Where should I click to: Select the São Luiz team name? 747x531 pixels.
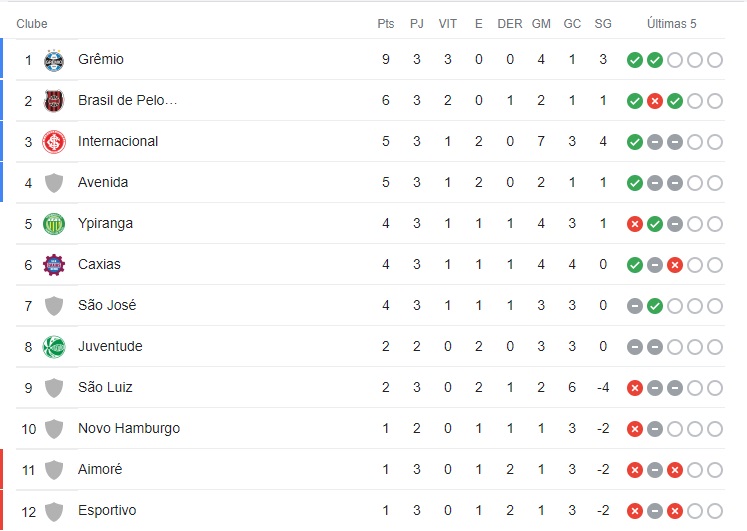[x=105, y=388]
